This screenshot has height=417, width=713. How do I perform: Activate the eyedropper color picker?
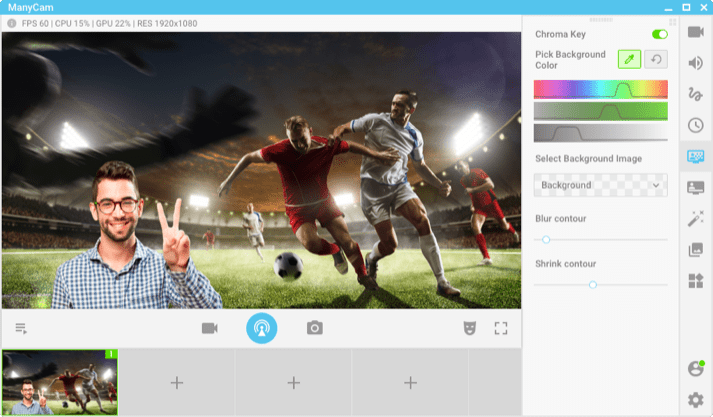(629, 59)
